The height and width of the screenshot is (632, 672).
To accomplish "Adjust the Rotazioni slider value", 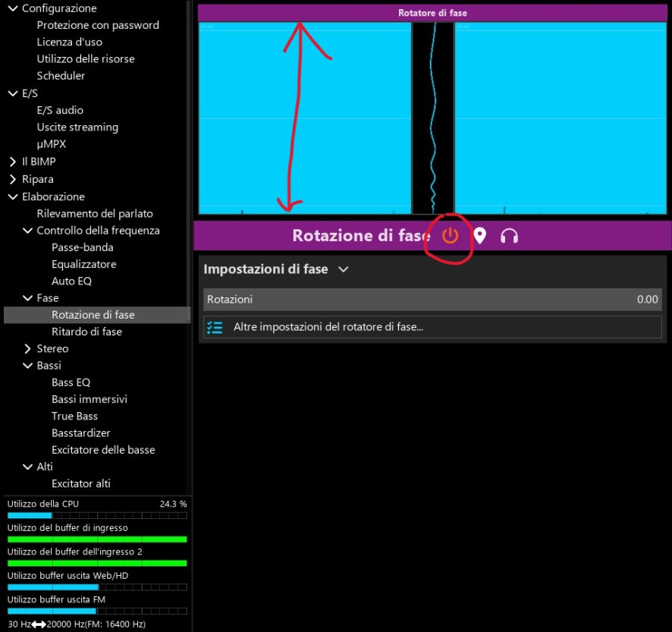I will point(432,299).
